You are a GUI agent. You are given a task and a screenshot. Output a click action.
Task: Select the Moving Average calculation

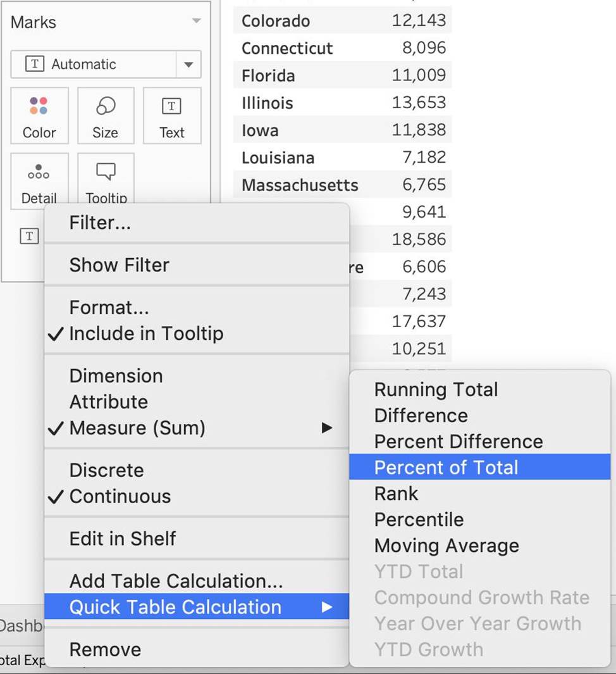[447, 546]
